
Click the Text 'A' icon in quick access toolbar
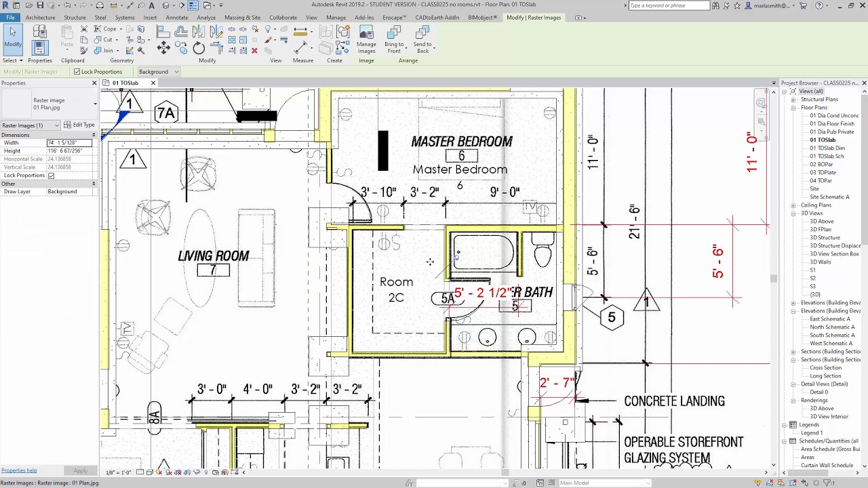tap(151, 5)
